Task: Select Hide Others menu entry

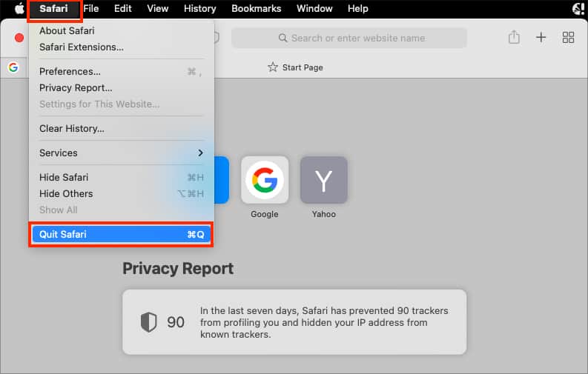Action: 121,193
